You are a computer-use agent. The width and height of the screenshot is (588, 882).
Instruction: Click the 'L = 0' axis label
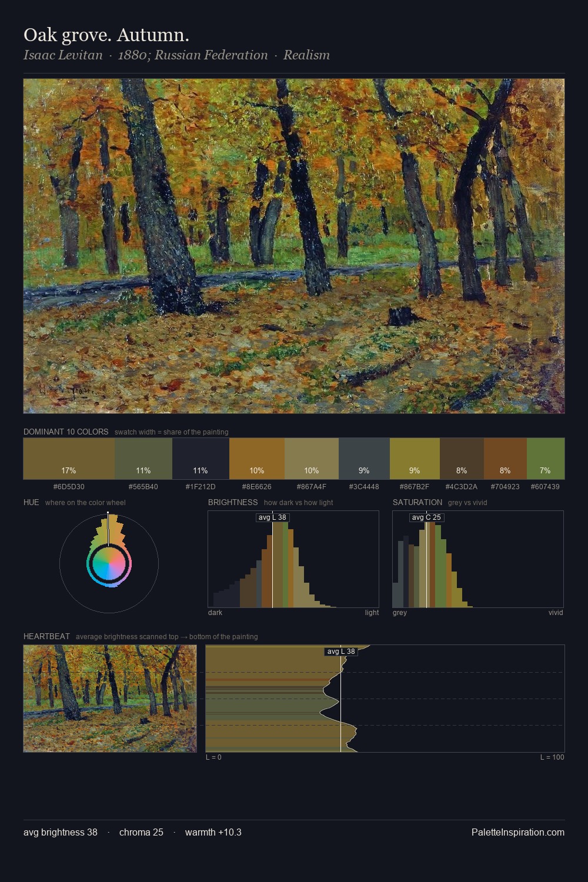coord(213,757)
